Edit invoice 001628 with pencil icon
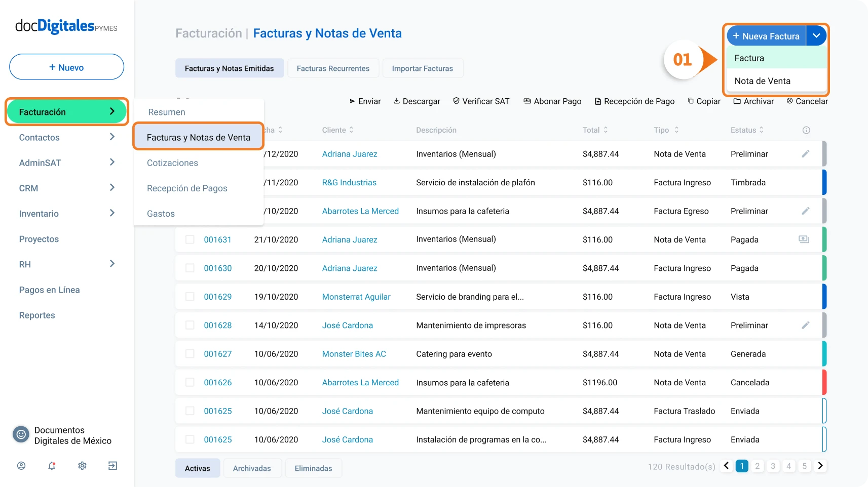The height and width of the screenshot is (487, 868). coord(805,325)
